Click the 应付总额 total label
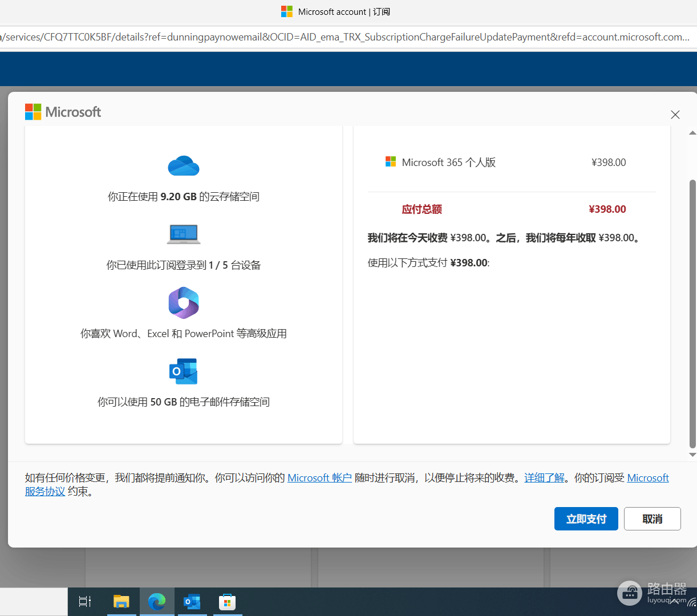The width and height of the screenshot is (697, 616). coord(422,209)
